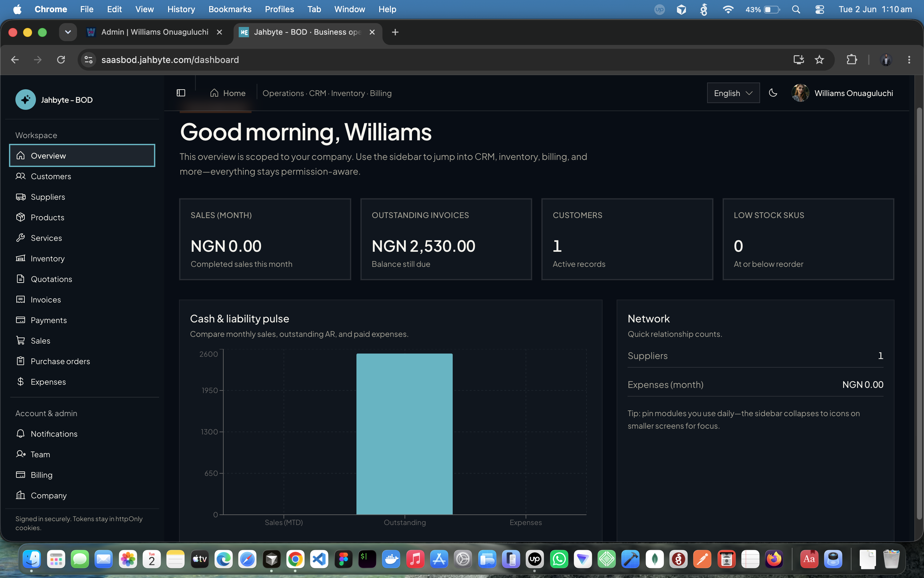
Task: Click the Company building icon
Action: click(21, 495)
